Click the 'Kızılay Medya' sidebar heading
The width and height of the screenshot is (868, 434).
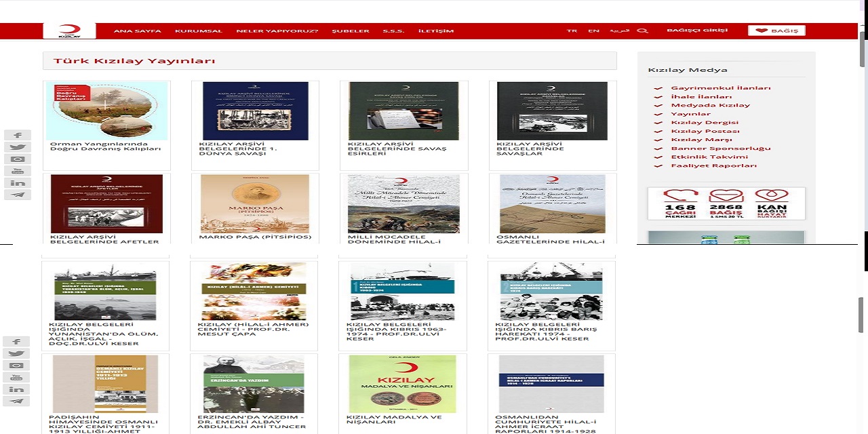click(688, 70)
